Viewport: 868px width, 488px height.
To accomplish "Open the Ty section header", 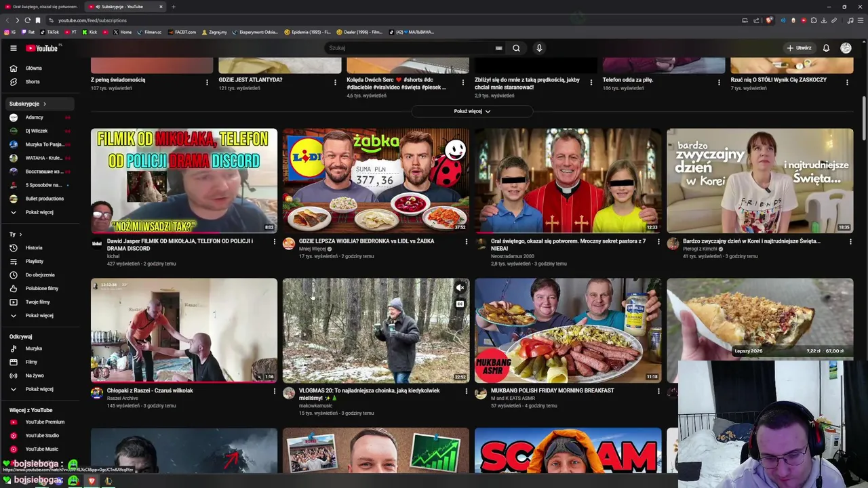I will (x=15, y=234).
